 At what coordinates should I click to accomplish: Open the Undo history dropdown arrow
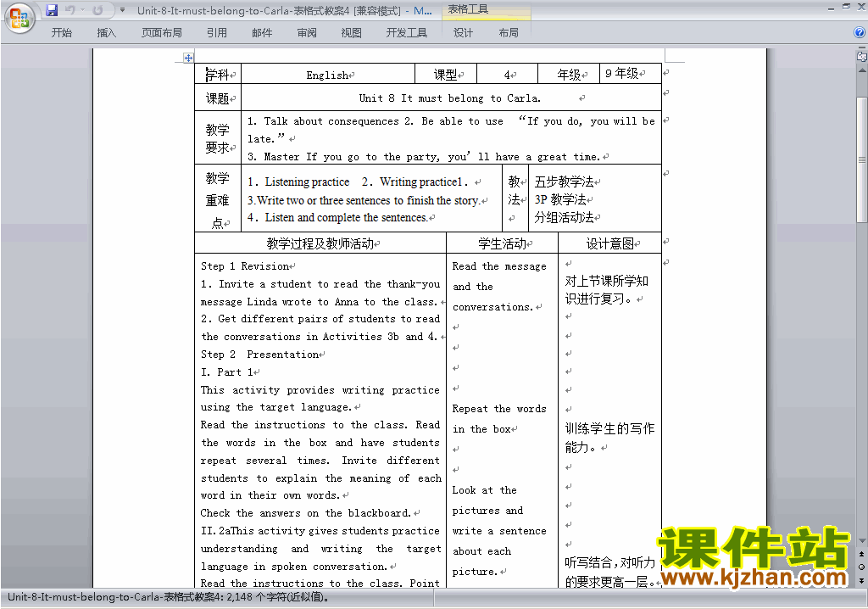click(82, 10)
